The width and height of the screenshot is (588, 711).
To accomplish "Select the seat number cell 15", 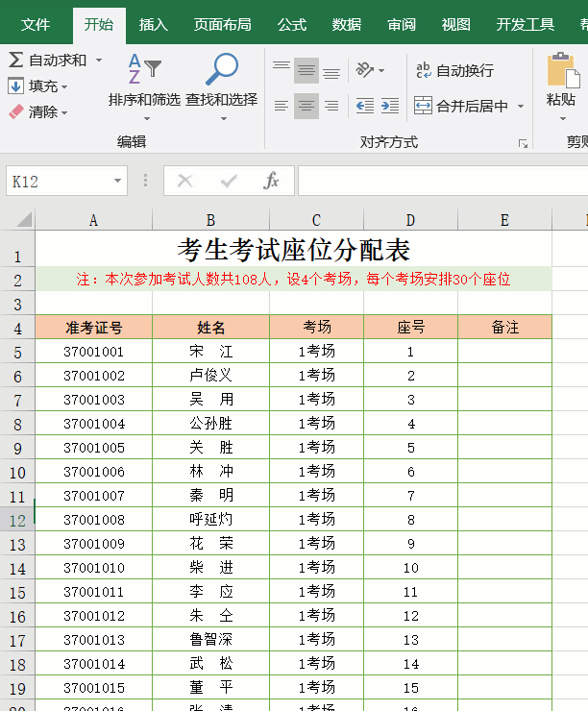I will (x=411, y=688).
